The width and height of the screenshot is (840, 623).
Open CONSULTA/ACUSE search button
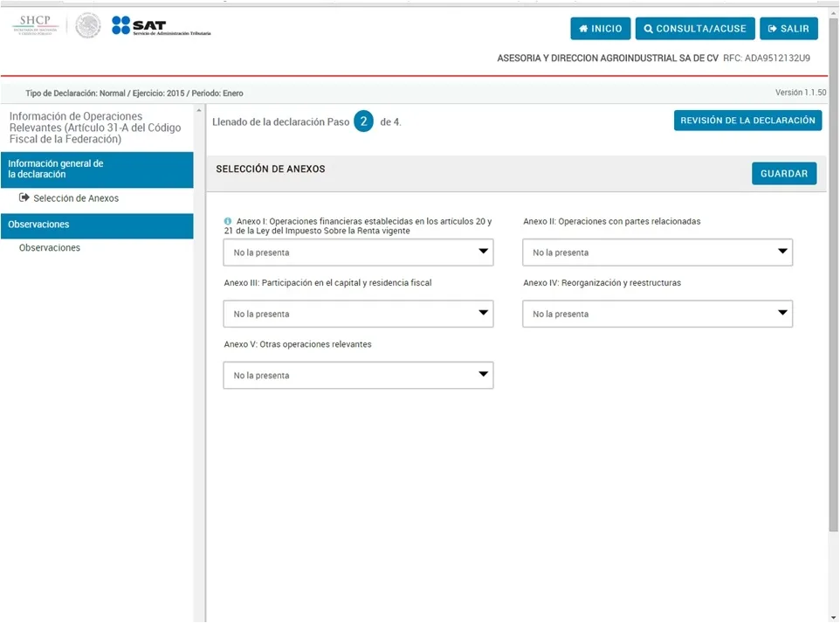pos(695,29)
